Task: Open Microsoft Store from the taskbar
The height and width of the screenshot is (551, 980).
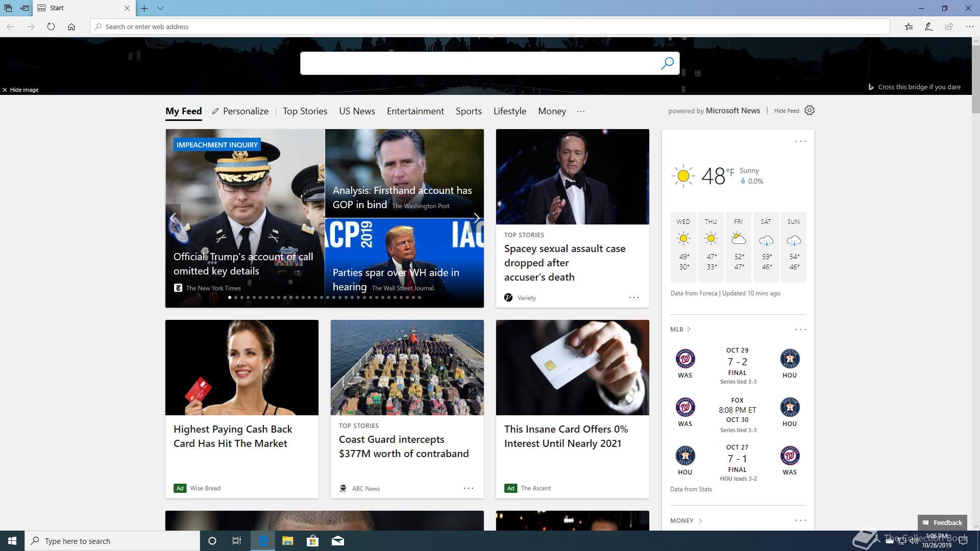Action: click(312, 541)
